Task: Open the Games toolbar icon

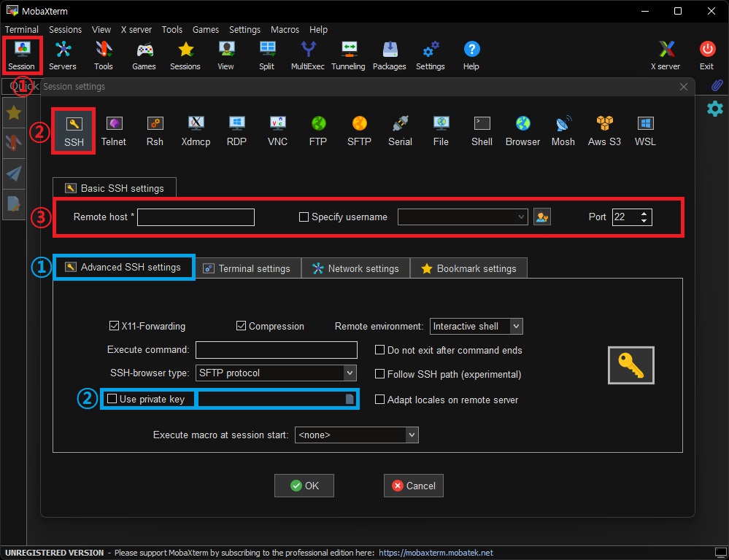Action: point(144,55)
